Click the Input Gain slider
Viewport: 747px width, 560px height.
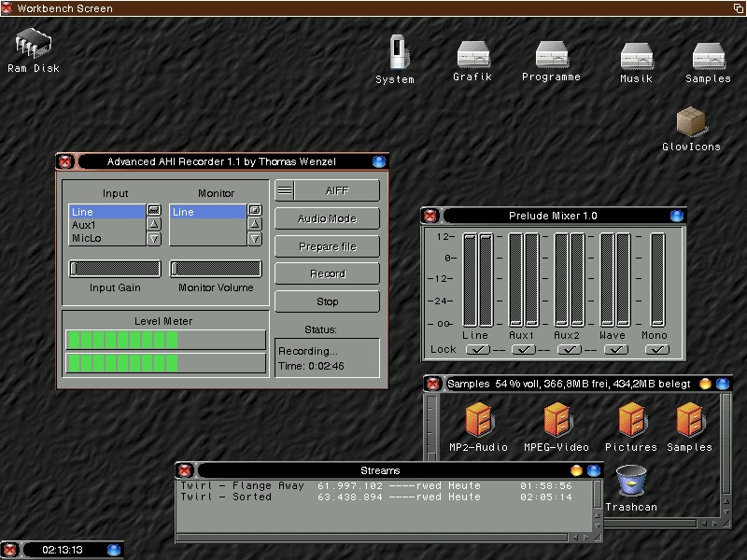[114, 269]
